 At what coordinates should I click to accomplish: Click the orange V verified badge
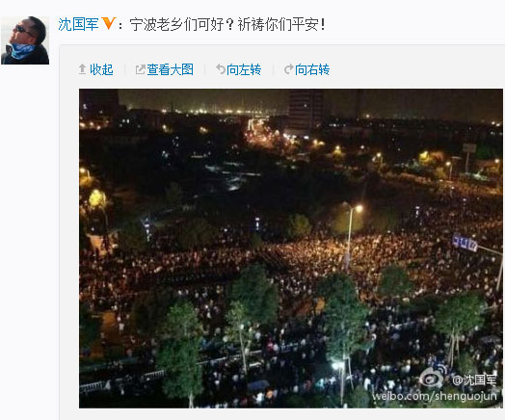click(109, 23)
